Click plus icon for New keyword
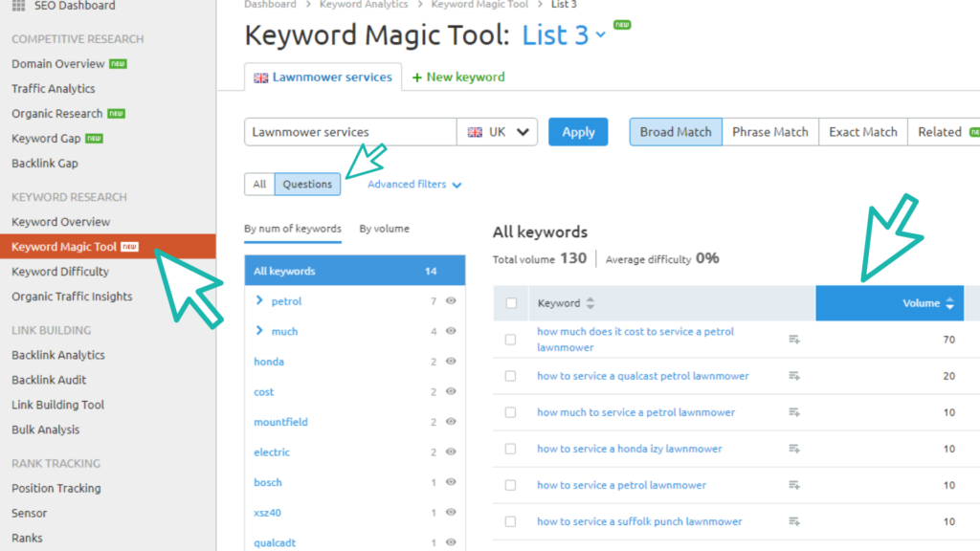This screenshot has height=551, width=980. (x=417, y=77)
